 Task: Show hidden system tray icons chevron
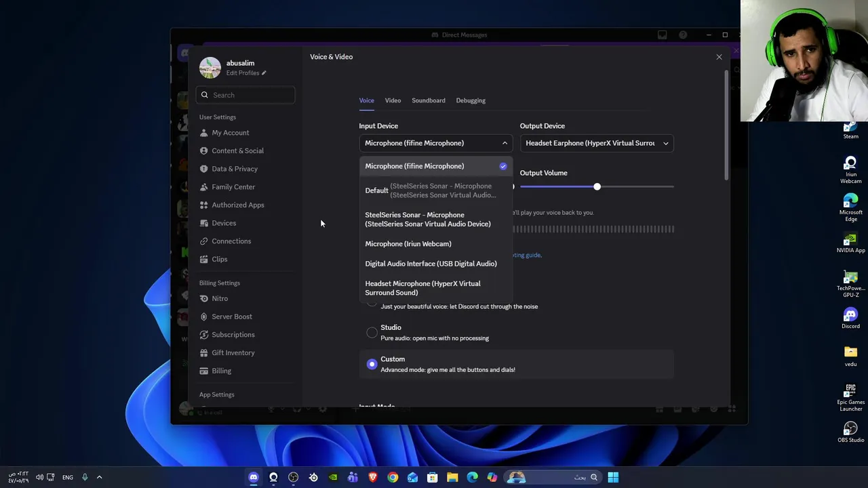pyautogui.click(x=99, y=477)
